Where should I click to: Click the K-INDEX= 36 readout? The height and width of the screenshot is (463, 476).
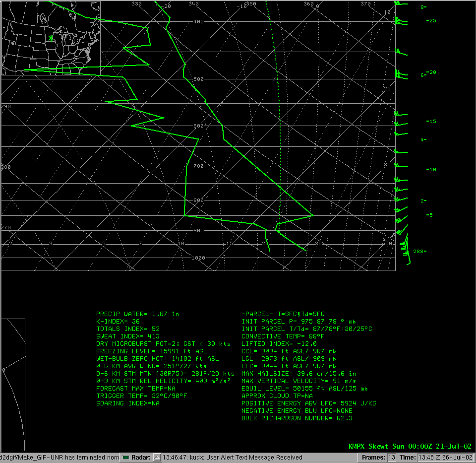point(118,322)
